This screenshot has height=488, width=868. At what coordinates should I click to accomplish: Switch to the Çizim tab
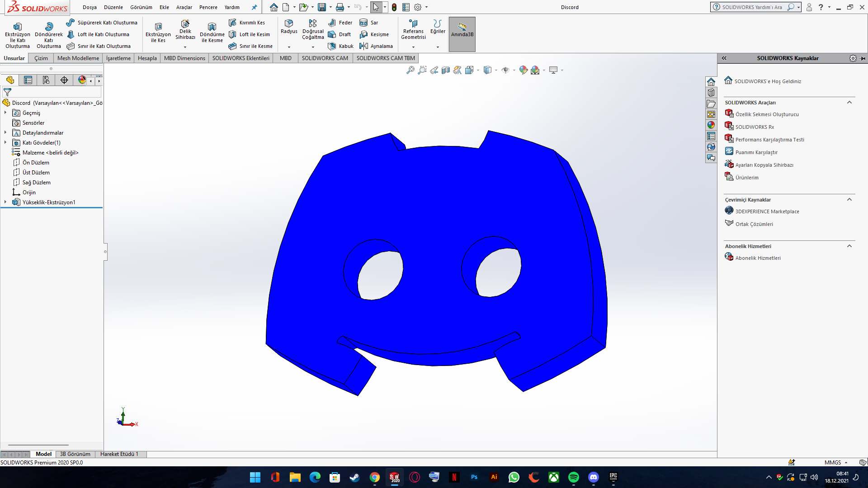pyautogui.click(x=41, y=58)
